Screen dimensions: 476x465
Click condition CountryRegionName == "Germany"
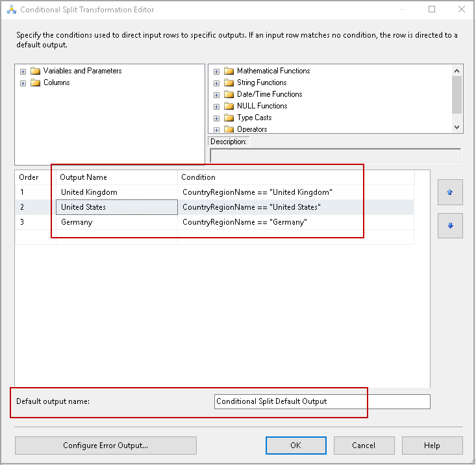point(295,222)
